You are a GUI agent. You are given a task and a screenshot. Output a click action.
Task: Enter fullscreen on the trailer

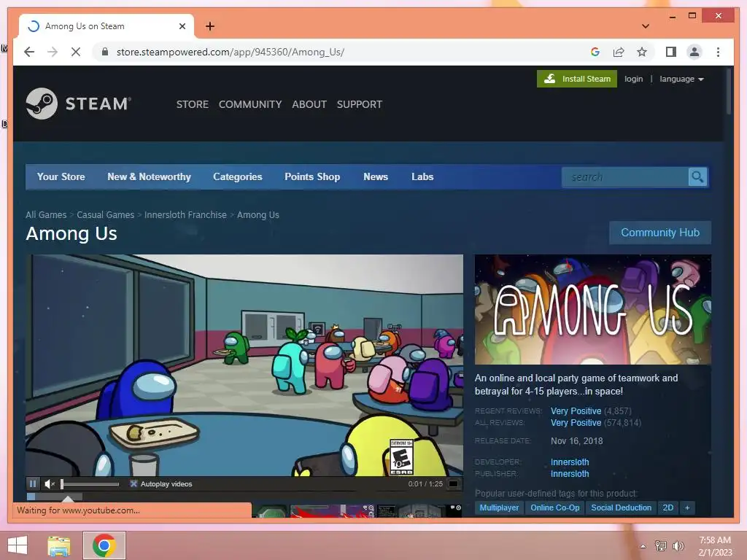[454, 484]
